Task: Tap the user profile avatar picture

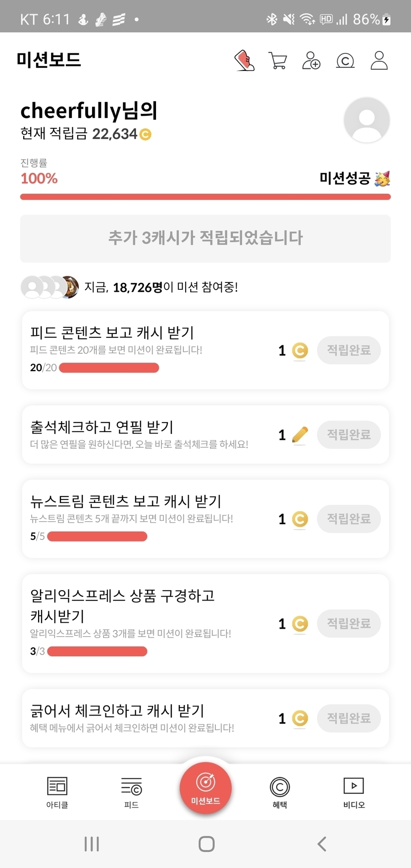Action: (x=366, y=120)
